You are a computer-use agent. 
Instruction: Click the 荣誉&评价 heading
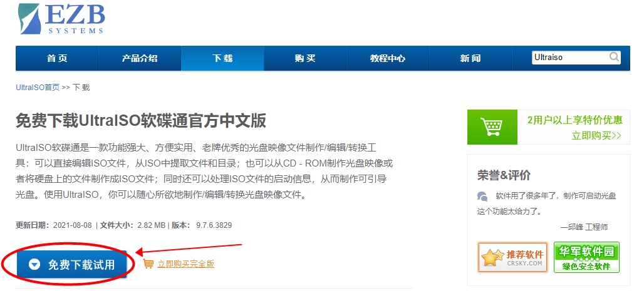(504, 175)
